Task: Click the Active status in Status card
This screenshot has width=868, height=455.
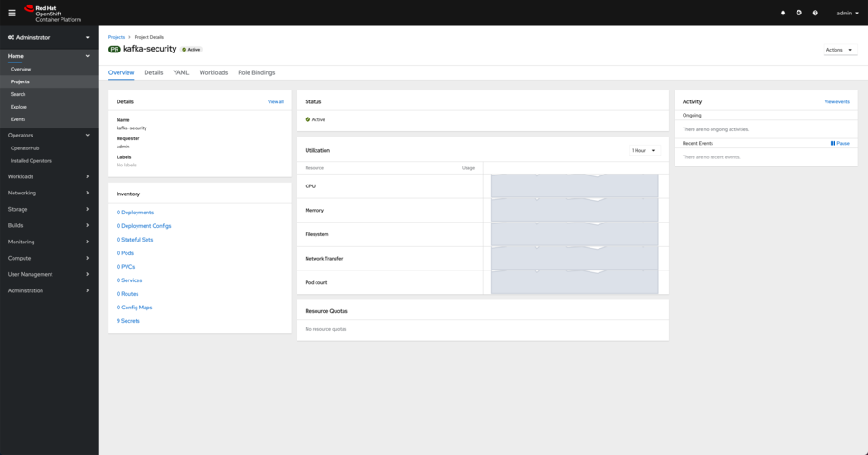Action: pos(315,119)
